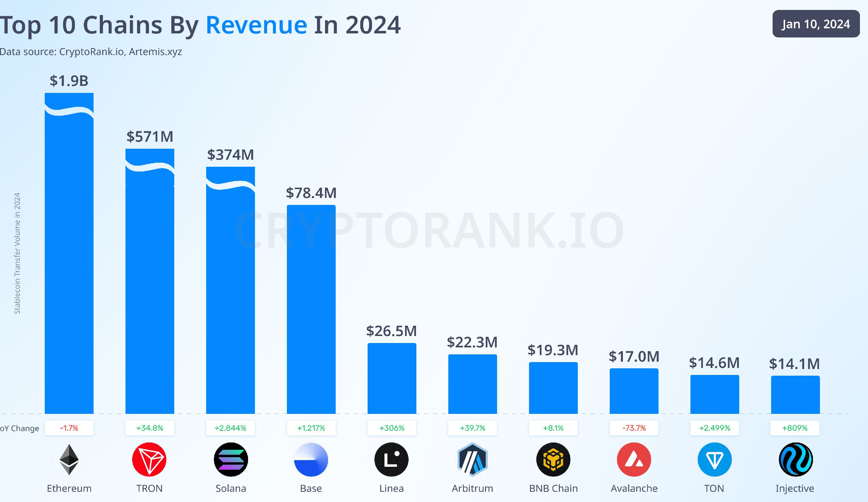Click the Base name label
The height and width of the screenshot is (502, 868).
tap(311, 488)
